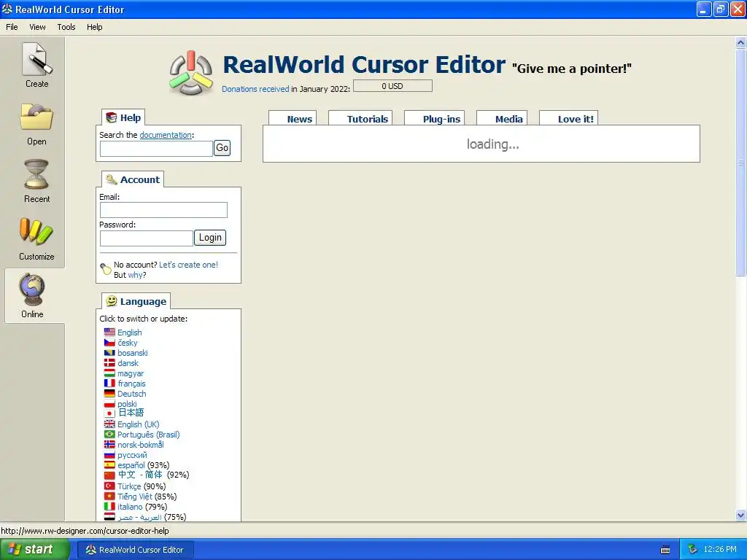Switch language to русский

[x=133, y=455]
